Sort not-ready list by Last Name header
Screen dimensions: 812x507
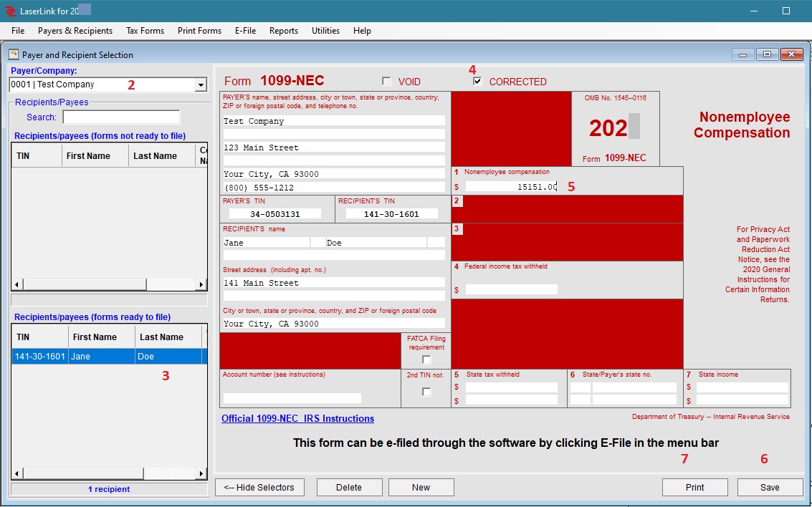coord(161,155)
